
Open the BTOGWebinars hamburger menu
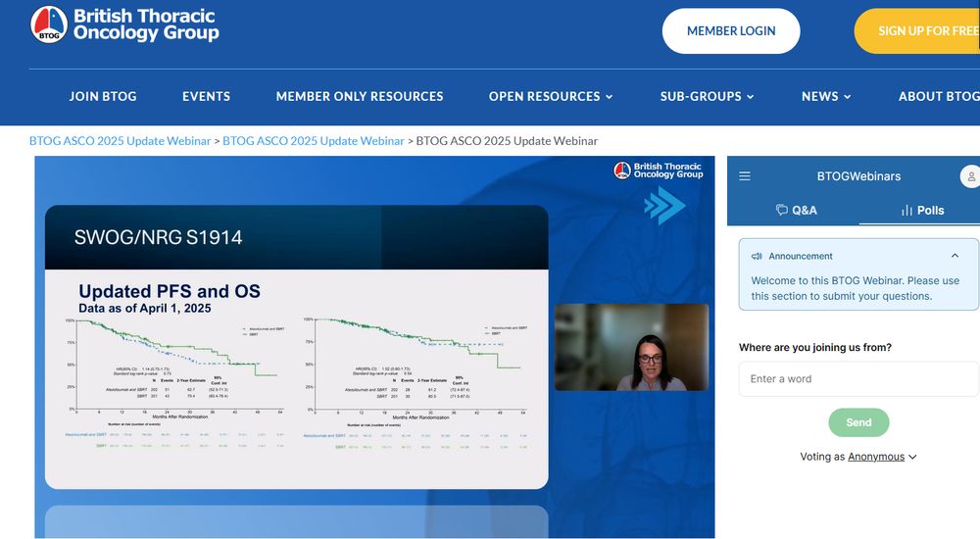(745, 176)
